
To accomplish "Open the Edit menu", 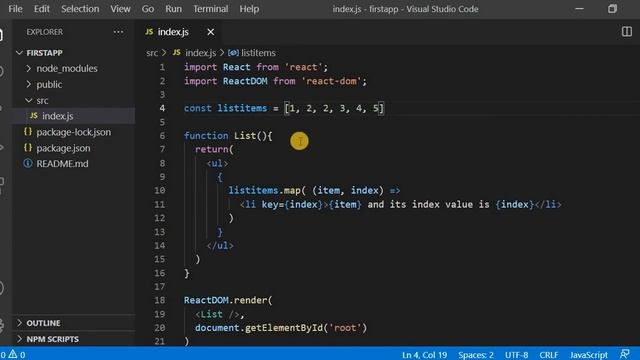I will 41,9.
